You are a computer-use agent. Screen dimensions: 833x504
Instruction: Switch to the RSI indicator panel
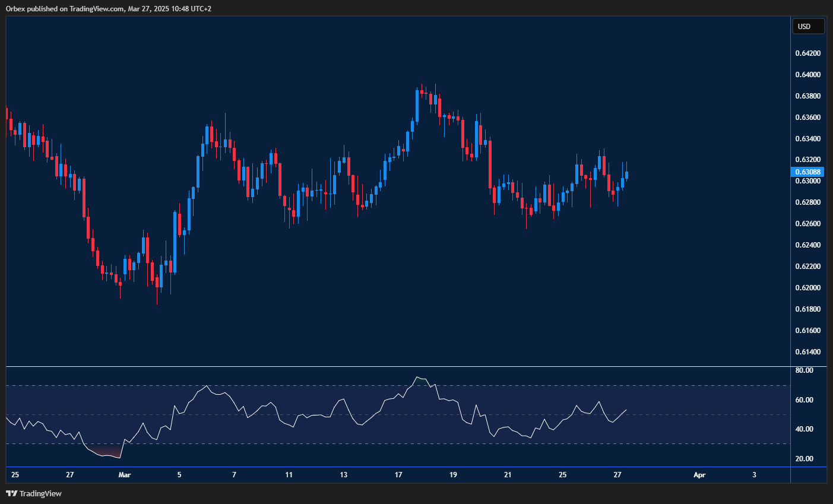[392, 416]
